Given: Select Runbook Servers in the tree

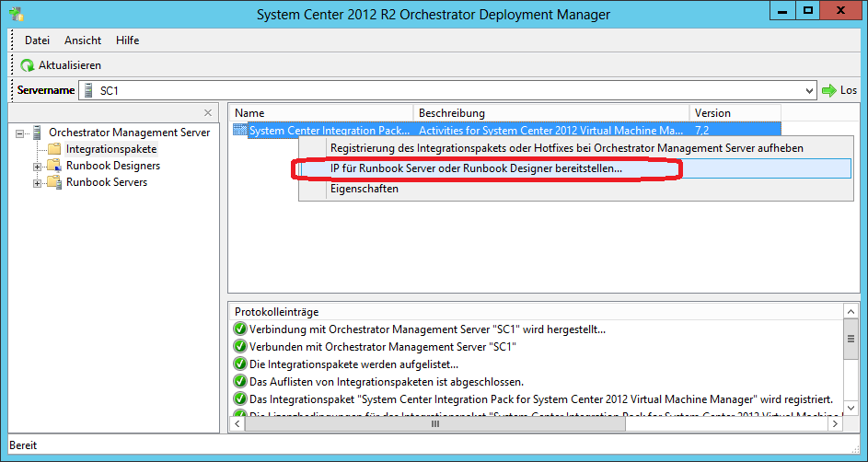Looking at the screenshot, I should [107, 182].
